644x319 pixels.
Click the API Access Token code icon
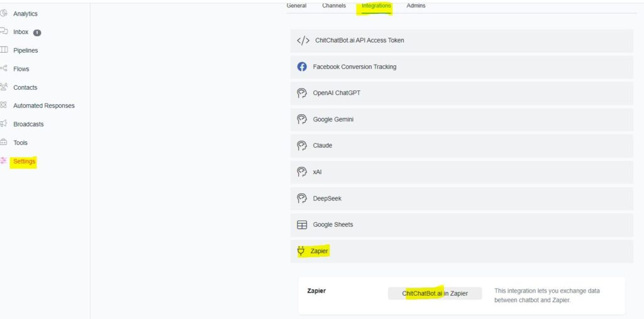[x=303, y=41]
